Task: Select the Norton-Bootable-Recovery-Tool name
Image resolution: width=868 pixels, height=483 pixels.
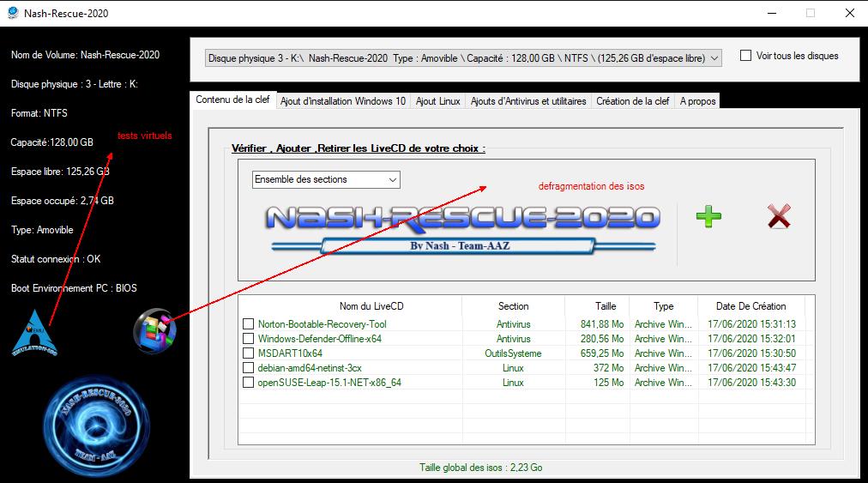Action: (x=322, y=324)
